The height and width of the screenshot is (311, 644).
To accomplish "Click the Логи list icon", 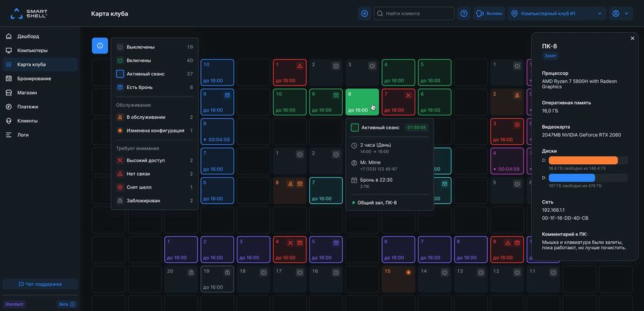I will 8,135.
